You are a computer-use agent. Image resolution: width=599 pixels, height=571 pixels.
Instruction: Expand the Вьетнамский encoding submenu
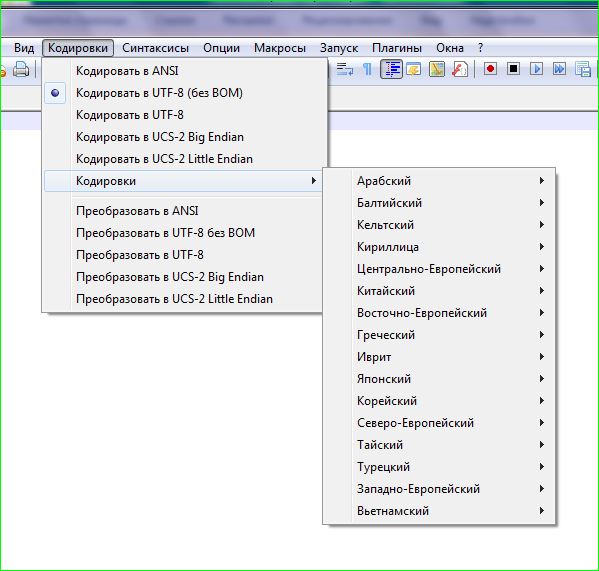439,511
